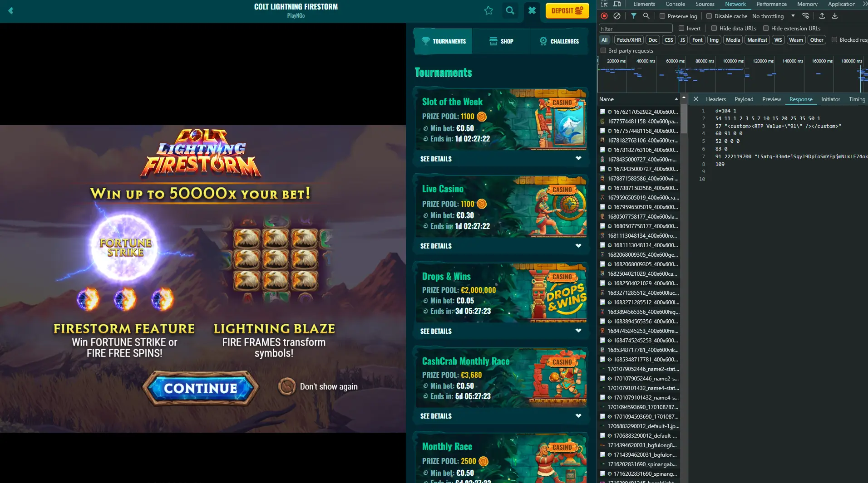Close the side panel with X icon
The image size is (868, 483).
click(532, 10)
